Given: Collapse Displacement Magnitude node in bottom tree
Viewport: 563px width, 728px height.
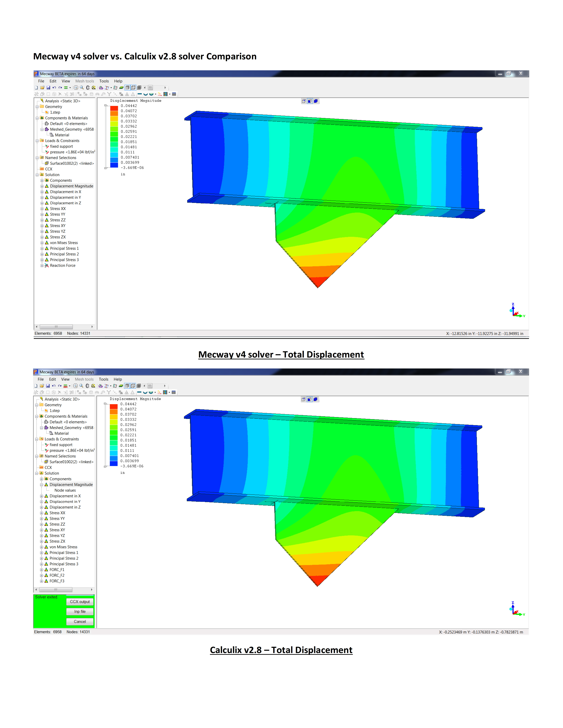Looking at the screenshot, I should pos(41,485).
